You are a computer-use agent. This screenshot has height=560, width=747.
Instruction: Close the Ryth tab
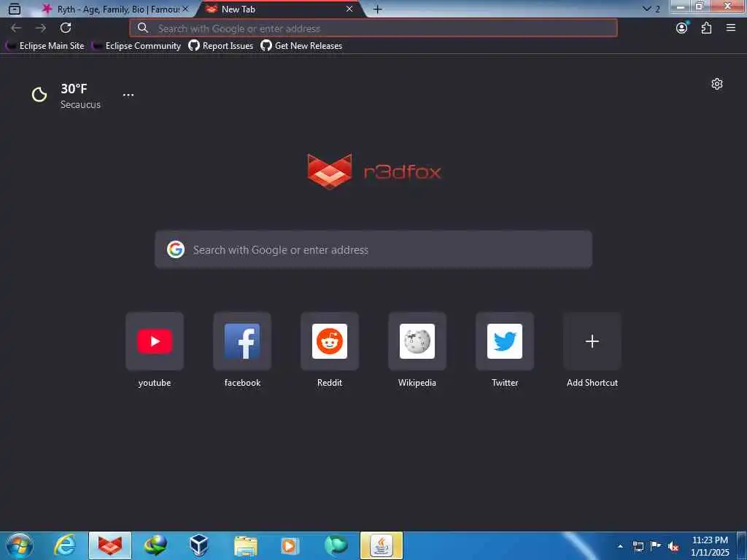point(185,9)
